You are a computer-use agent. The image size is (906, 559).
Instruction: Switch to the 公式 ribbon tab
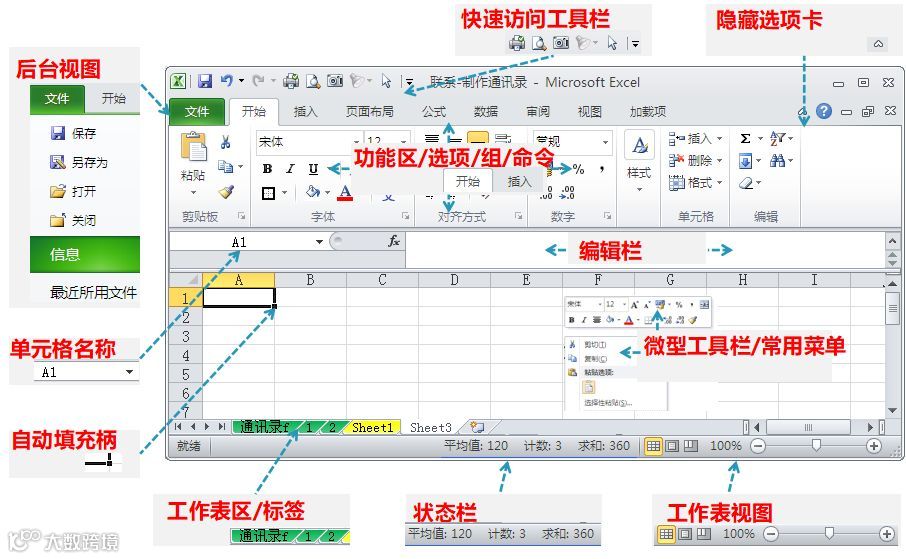[434, 112]
